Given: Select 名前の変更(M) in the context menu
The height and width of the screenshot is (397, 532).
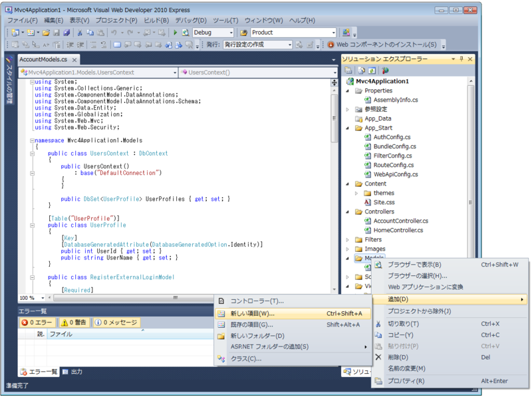Looking at the screenshot, I should tap(450, 369).
